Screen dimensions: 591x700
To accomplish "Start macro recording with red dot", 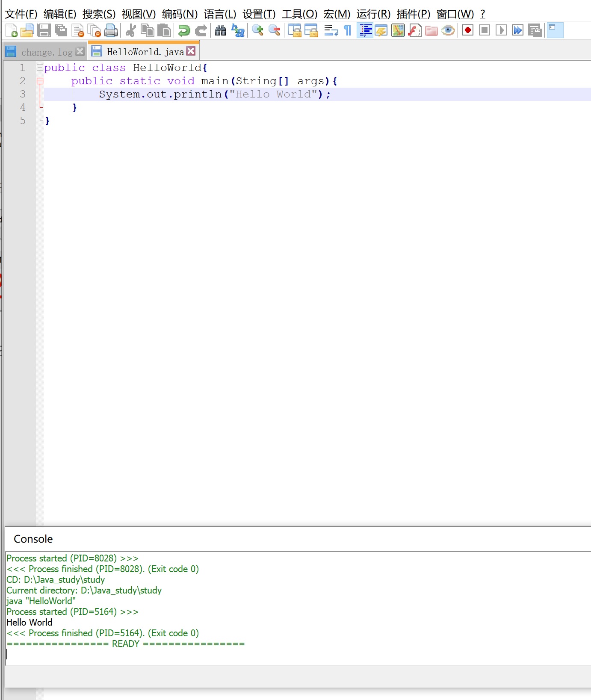I will pos(468,30).
